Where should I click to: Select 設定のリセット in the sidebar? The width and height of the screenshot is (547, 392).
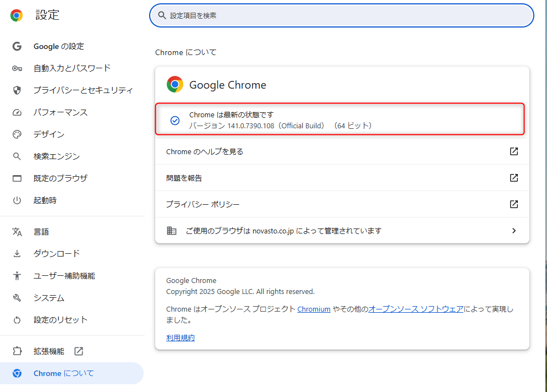[61, 320]
